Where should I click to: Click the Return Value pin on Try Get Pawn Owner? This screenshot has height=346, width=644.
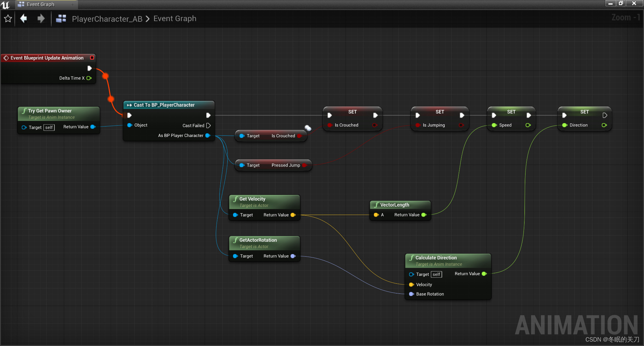point(93,127)
